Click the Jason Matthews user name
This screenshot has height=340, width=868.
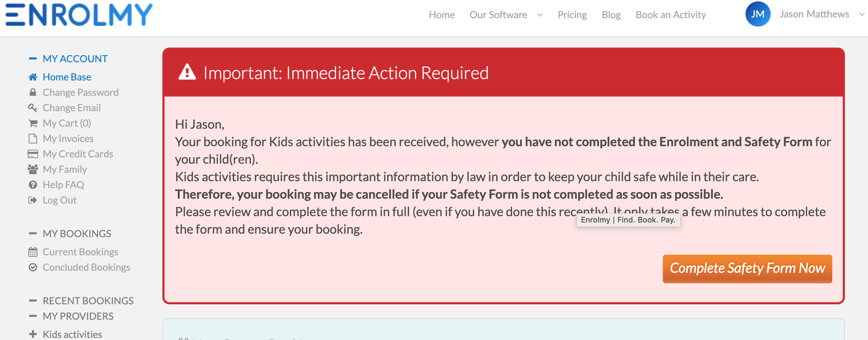tap(814, 14)
